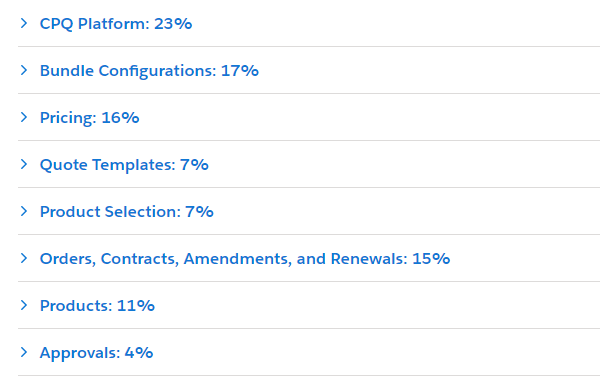The width and height of the screenshot is (600, 378).
Task: Toggle the Product Selection chevron arrow
Action: (x=24, y=211)
